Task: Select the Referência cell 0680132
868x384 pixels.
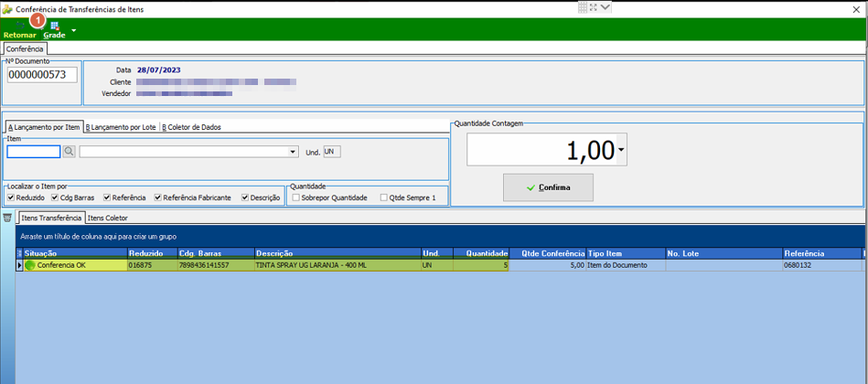Action: 822,265
